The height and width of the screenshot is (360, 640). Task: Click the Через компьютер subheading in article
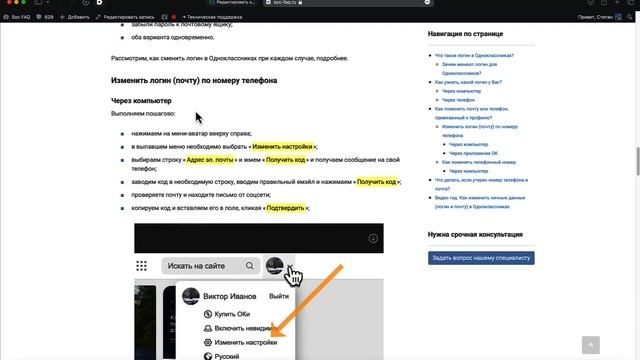[141, 100]
